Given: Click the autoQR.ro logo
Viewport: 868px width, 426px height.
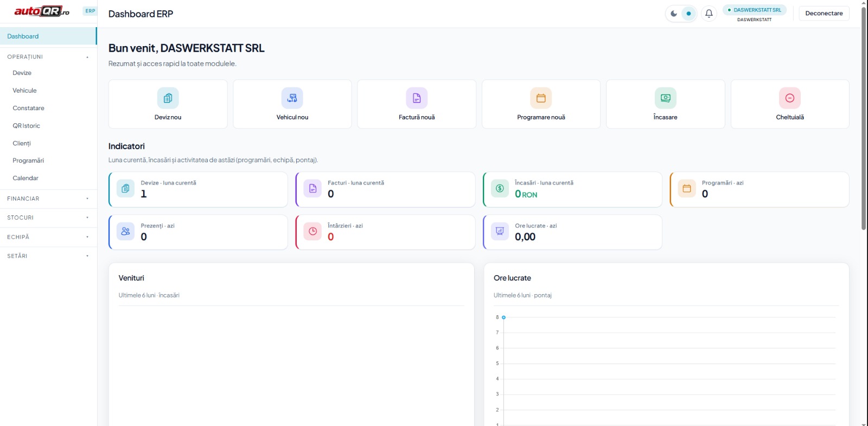Looking at the screenshot, I should coord(42,11).
